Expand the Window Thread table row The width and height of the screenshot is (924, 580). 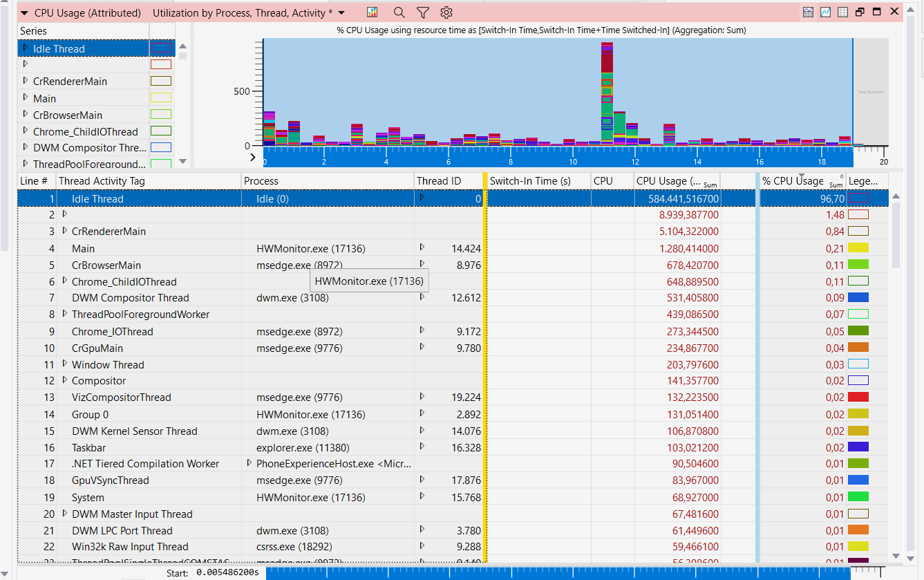click(65, 364)
